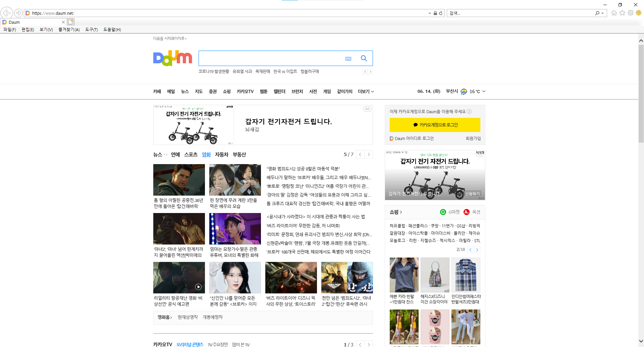
Task: Open the search provider dropdown arrow
Action: (x=603, y=13)
